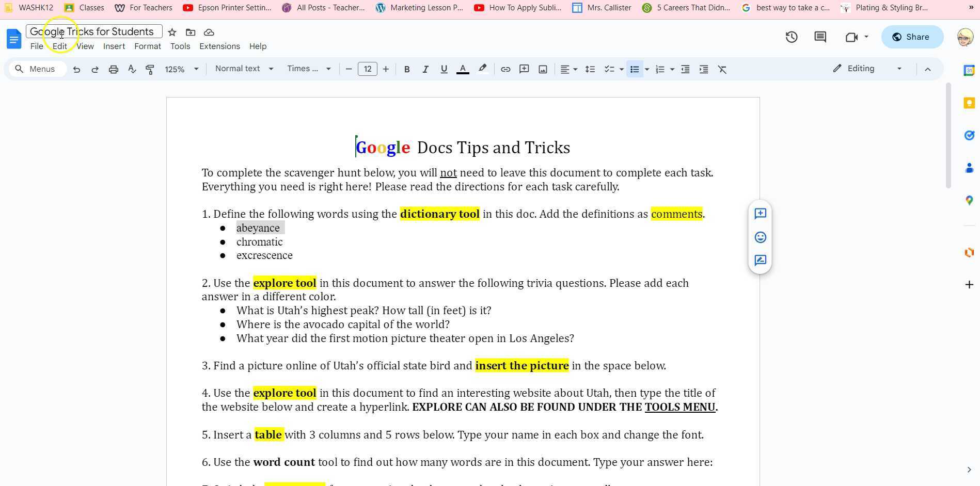The image size is (980, 486).
Task: Start a Google Meet call from the toolbar
Action: (x=850, y=37)
